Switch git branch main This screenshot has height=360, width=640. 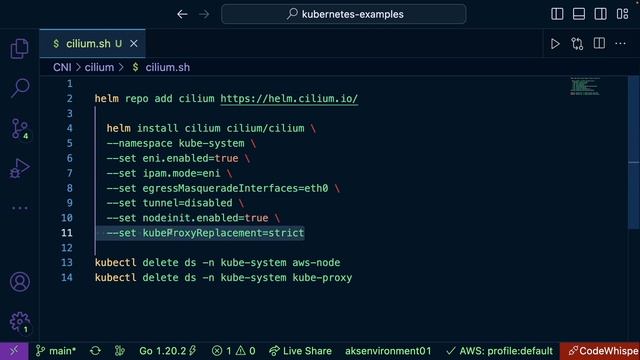[56, 351]
